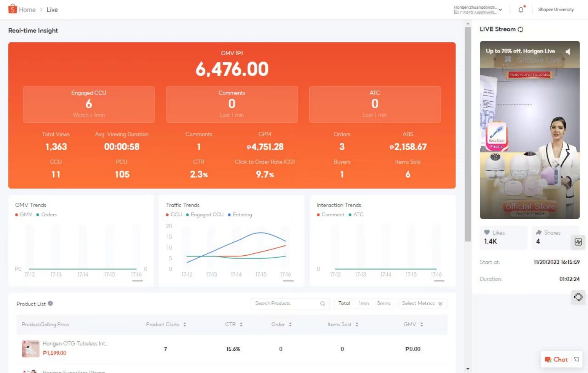The height and width of the screenshot is (373, 588).
Task: Click the Avg. Viewing Duration 00:00:58
Action: 122,147
